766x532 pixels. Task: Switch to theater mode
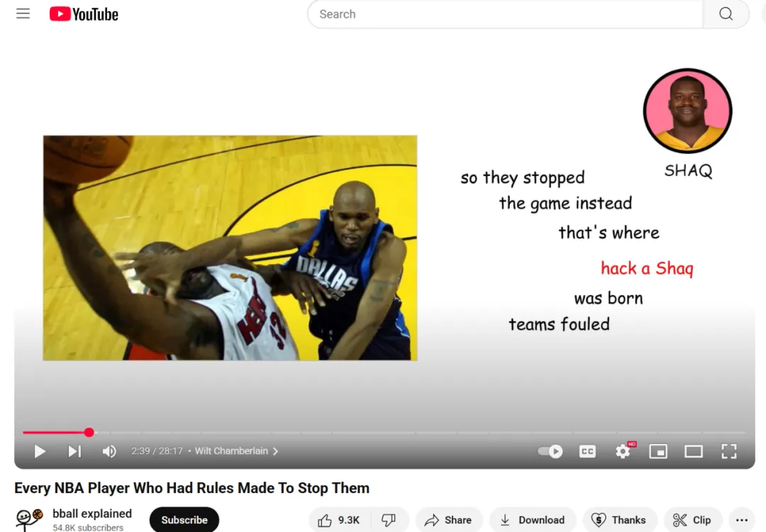point(693,451)
